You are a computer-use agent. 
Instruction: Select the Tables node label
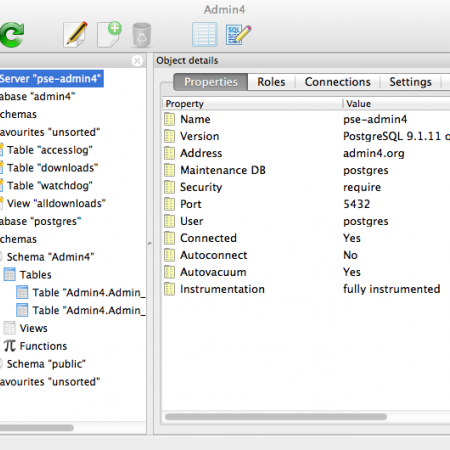tap(35, 275)
